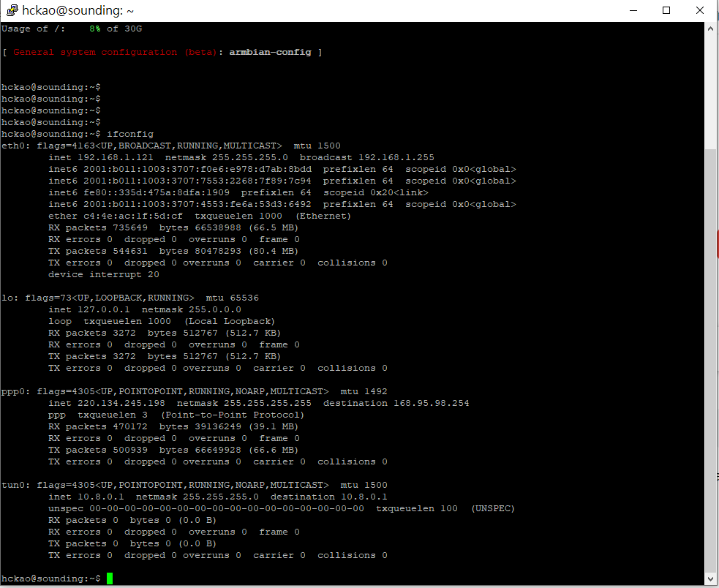Close the hckao@sounding session window
719x588 pixels.
[x=700, y=10]
